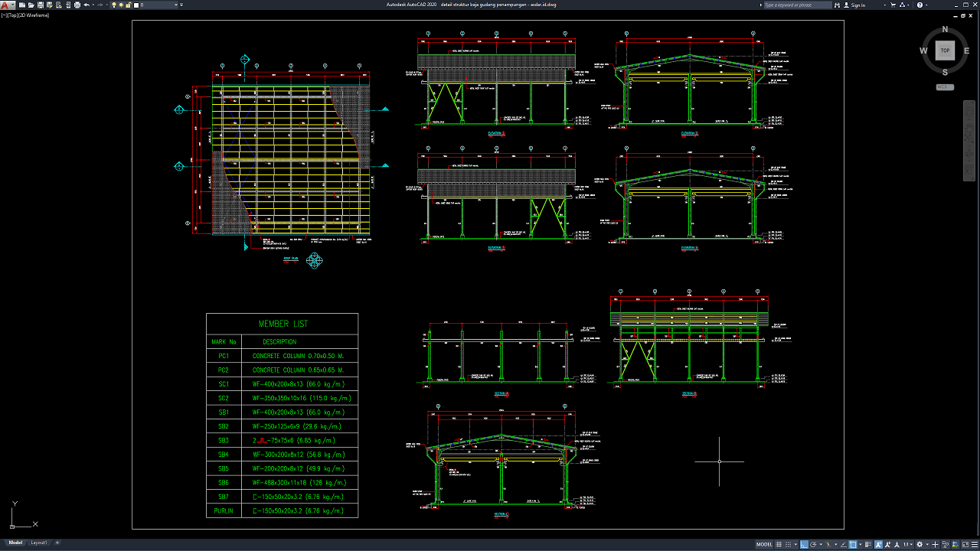
Task: Toggle Ortho mode in status bar
Action: pos(805,544)
